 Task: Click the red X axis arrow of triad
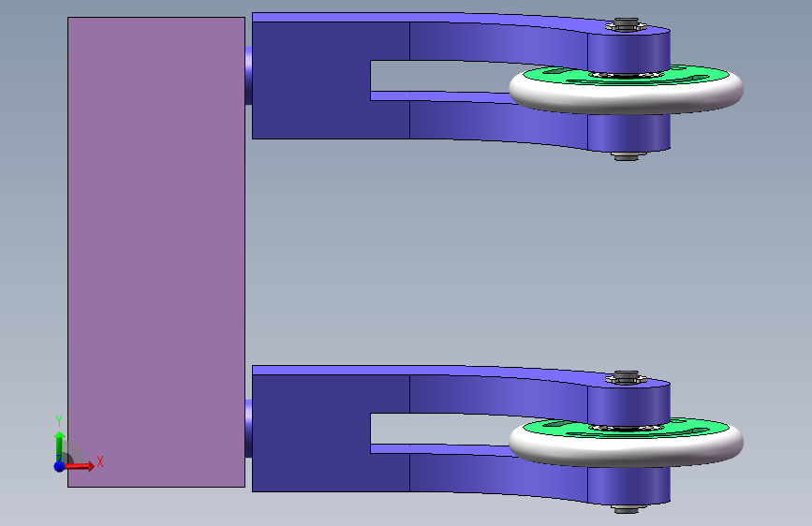(81, 466)
